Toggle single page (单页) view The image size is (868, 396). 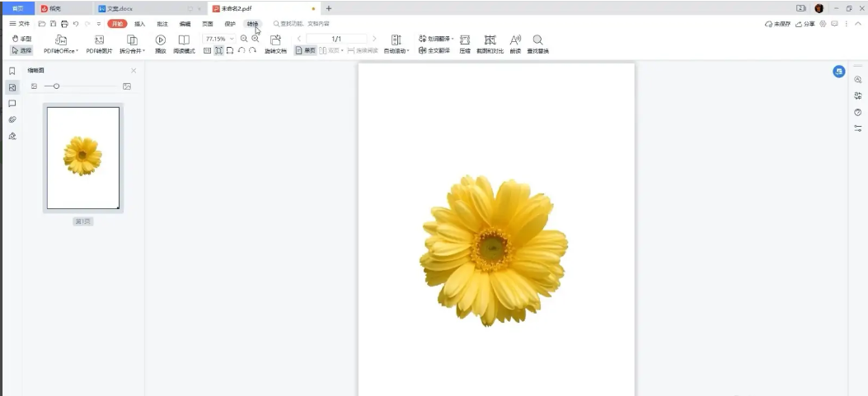pos(305,50)
